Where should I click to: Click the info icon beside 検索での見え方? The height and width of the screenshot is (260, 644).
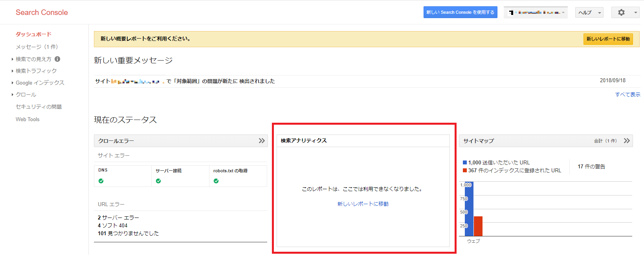[x=57, y=59]
